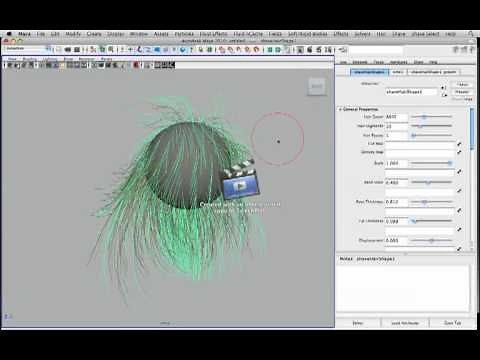Click the Save scene icon in status line
Viewport: 480px width, 360px height.
click(x=77, y=50)
